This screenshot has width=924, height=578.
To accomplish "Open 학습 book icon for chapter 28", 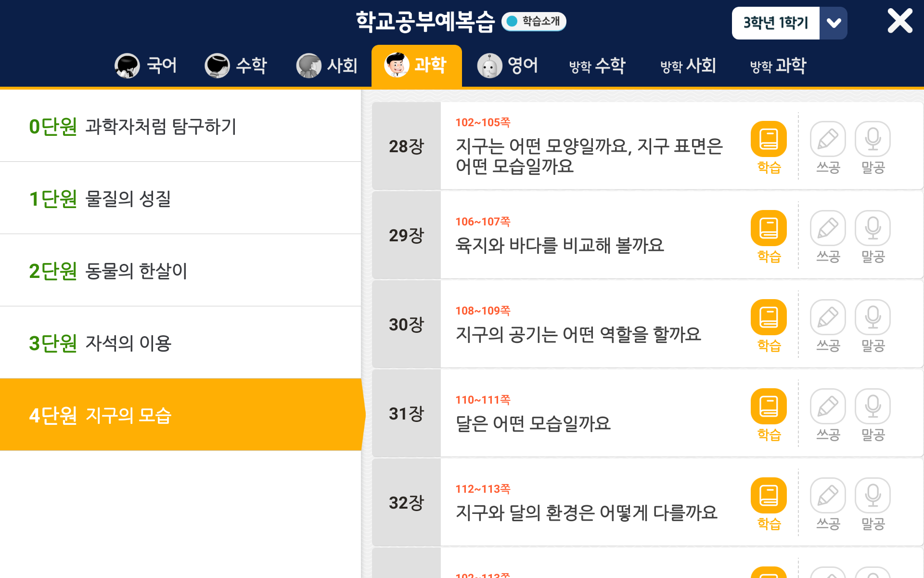I will 769,139.
